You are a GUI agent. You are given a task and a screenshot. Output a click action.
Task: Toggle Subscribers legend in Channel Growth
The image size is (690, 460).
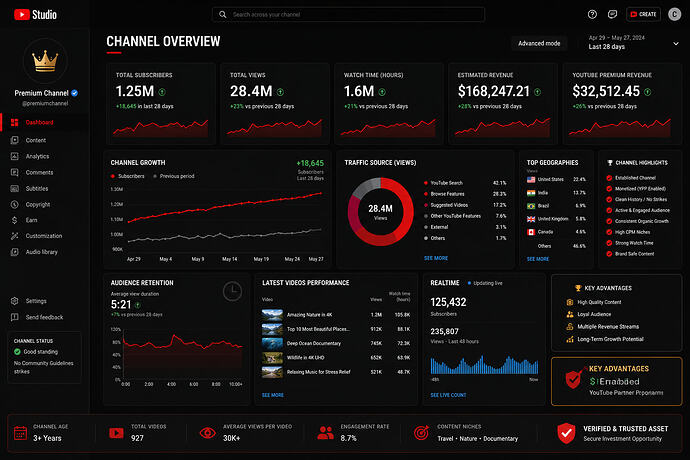(128, 176)
